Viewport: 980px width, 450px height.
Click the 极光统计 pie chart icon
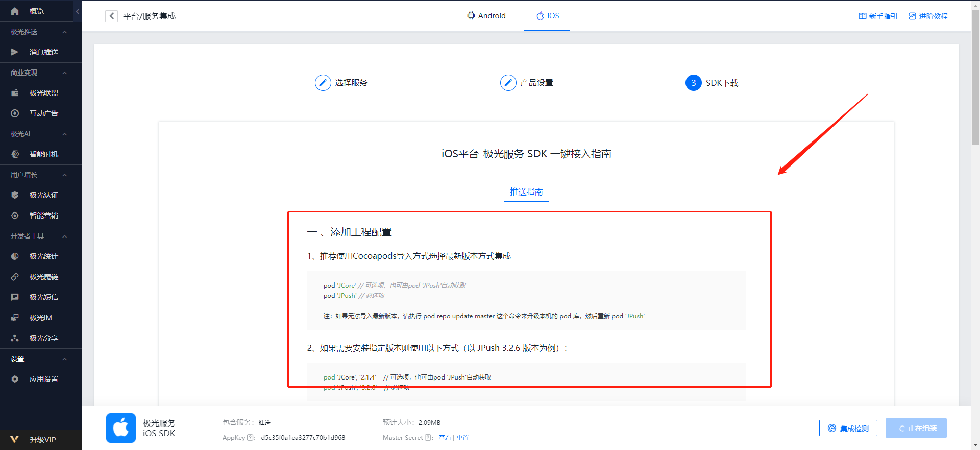pos(15,256)
